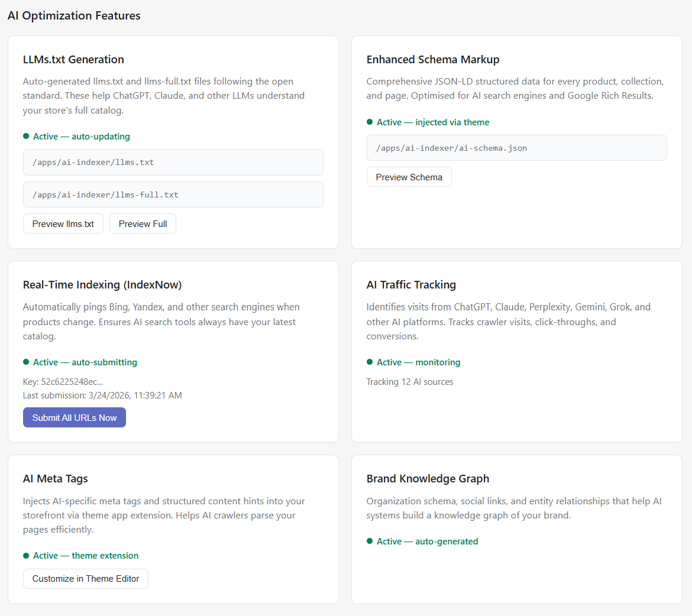Click the AI Traffic Tracking status indicator dot
692x616 pixels.
click(x=369, y=361)
